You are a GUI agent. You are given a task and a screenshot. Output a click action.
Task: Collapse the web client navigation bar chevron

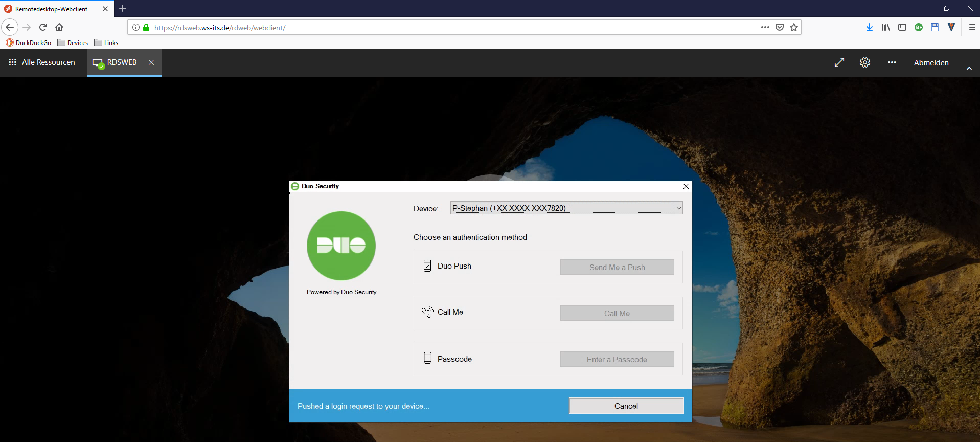[969, 69]
